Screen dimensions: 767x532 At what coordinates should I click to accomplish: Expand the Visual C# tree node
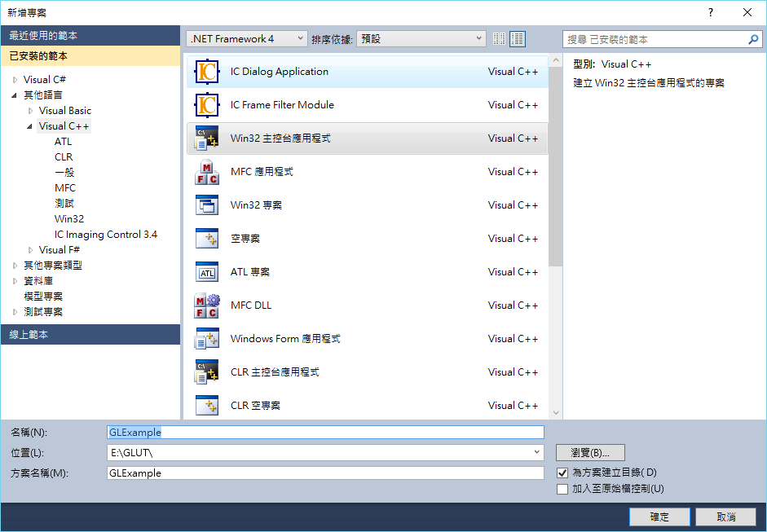15,80
